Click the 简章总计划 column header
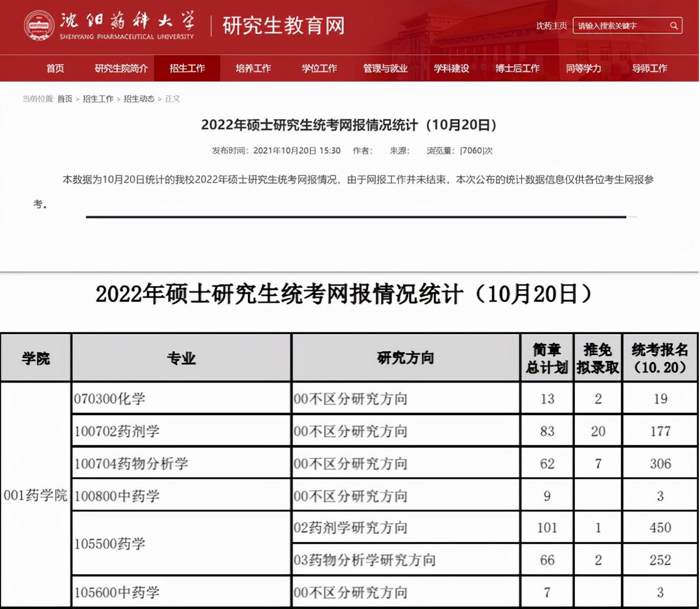The height and width of the screenshot is (609, 700). [547, 358]
